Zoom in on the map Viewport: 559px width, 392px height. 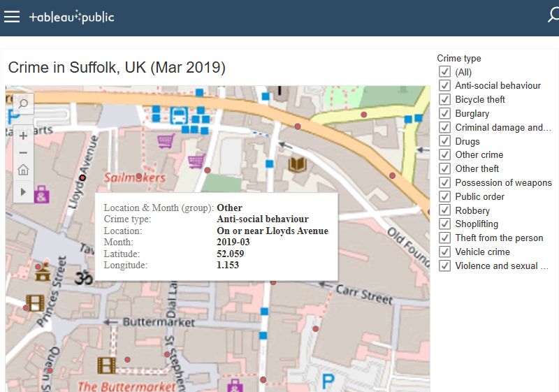[23, 136]
